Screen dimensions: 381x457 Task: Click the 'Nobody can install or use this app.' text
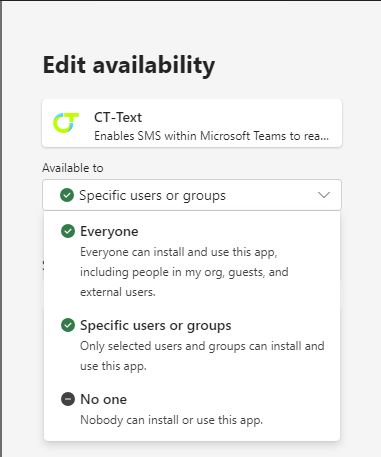(171, 420)
